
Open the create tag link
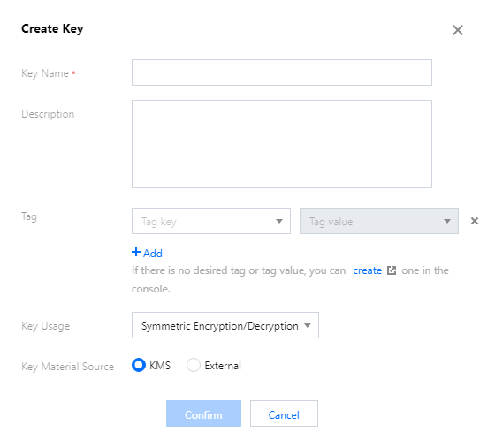[x=368, y=270]
